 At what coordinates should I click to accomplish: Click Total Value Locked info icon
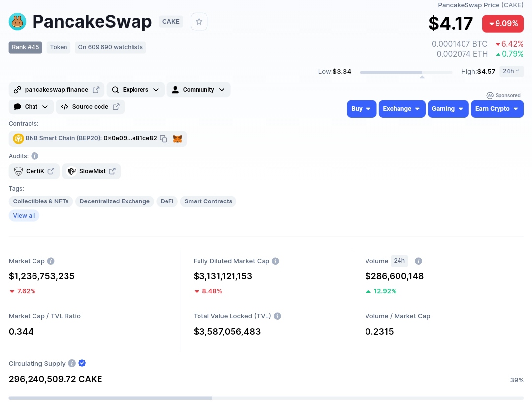277,316
